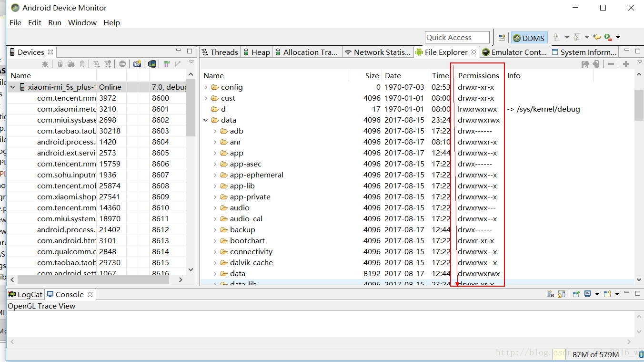
Task: Click the Cause GC trash icon
Action: pyautogui.click(x=82, y=64)
